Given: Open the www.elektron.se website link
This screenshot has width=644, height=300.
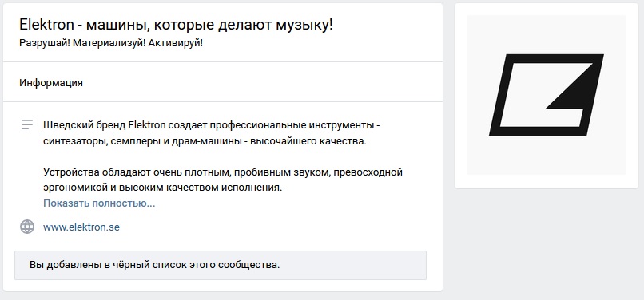Looking at the screenshot, I should pos(81,227).
